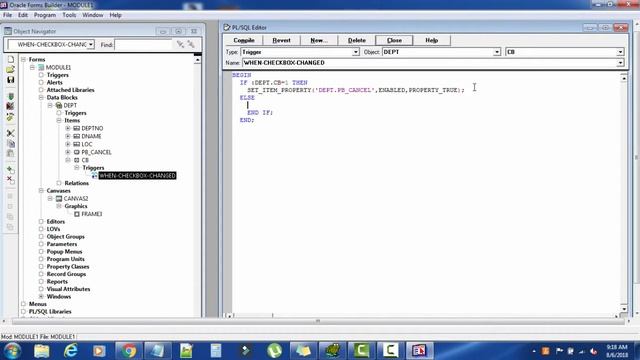Select the PL/SQL Libraries node
The width and height of the screenshot is (640, 360).
pyautogui.click(x=50, y=311)
